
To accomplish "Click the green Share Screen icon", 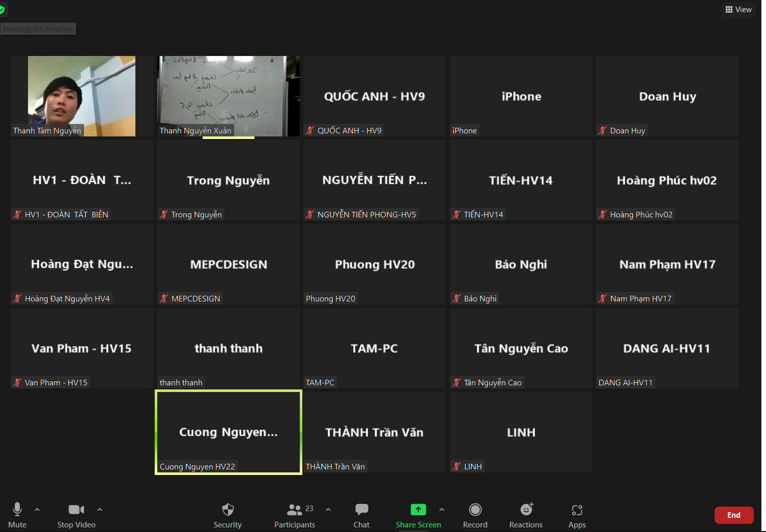I will [x=418, y=510].
